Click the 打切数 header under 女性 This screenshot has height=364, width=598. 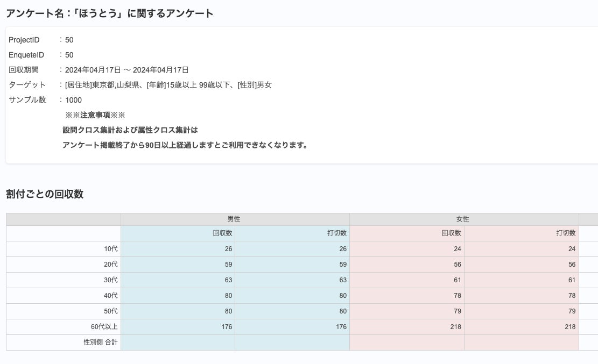pyautogui.click(x=566, y=233)
